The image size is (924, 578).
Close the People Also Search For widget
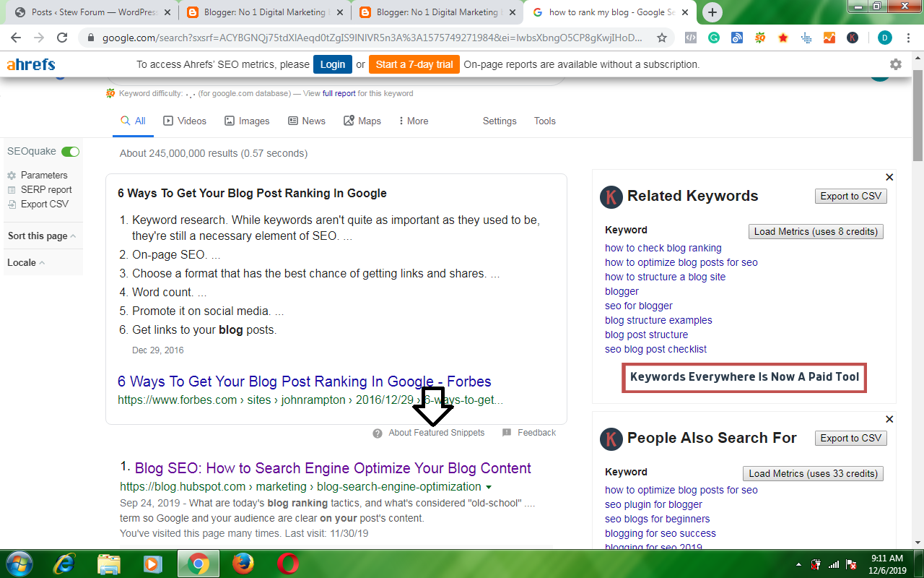pyautogui.click(x=889, y=419)
